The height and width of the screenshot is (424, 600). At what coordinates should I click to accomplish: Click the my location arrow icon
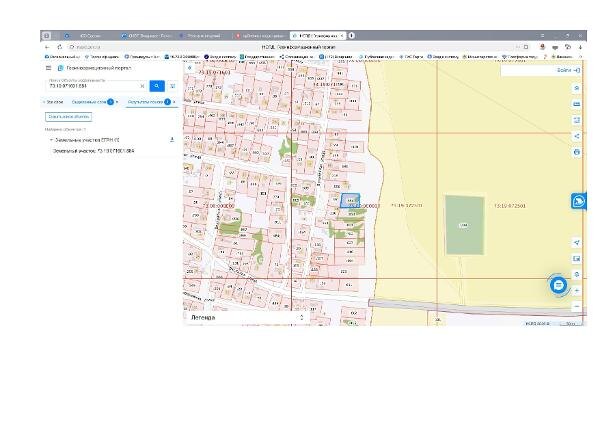point(577,243)
